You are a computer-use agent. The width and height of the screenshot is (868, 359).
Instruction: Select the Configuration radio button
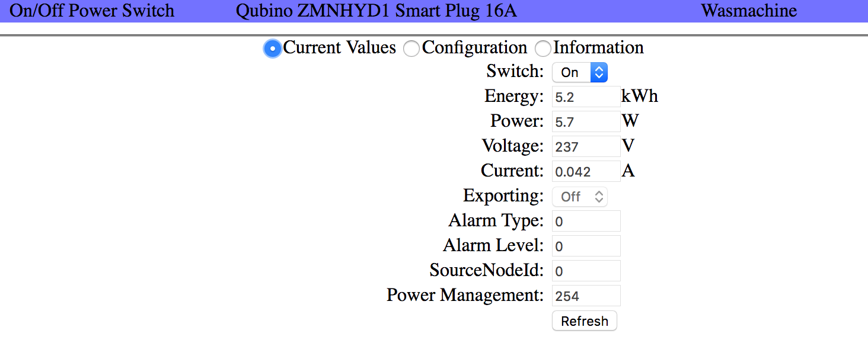[x=411, y=49]
